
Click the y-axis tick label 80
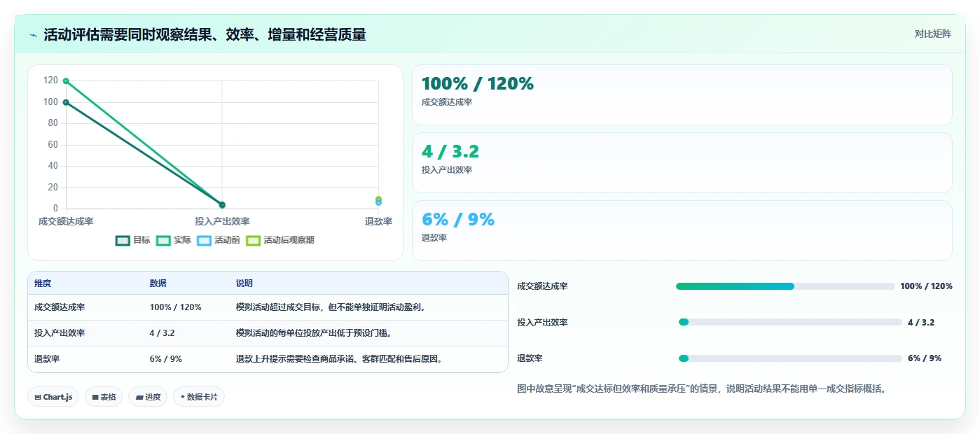click(x=53, y=123)
